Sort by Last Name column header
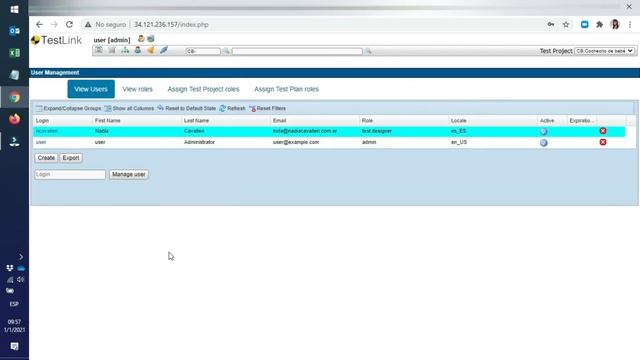The height and width of the screenshot is (360, 640). (x=196, y=121)
